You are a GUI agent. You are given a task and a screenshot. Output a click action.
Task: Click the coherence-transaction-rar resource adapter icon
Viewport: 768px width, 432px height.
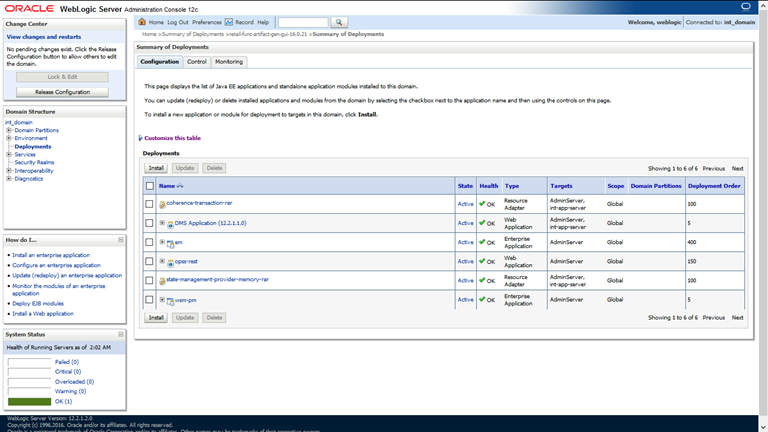click(162, 205)
